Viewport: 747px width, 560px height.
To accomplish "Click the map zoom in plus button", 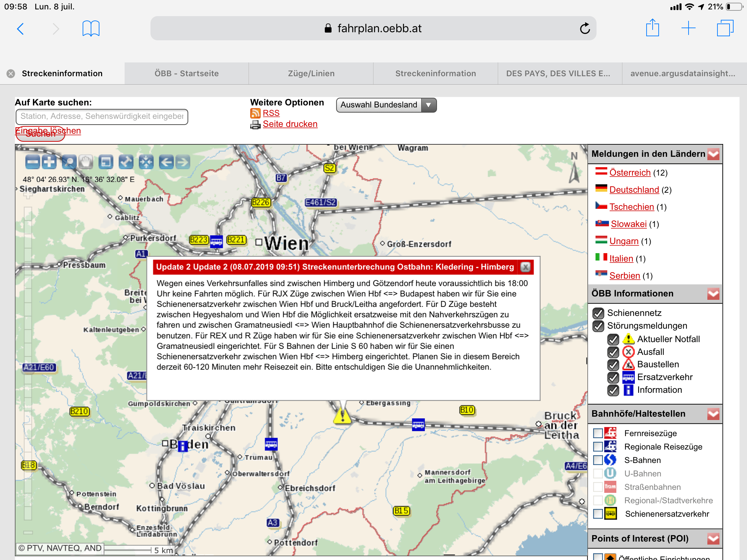I will 49,162.
